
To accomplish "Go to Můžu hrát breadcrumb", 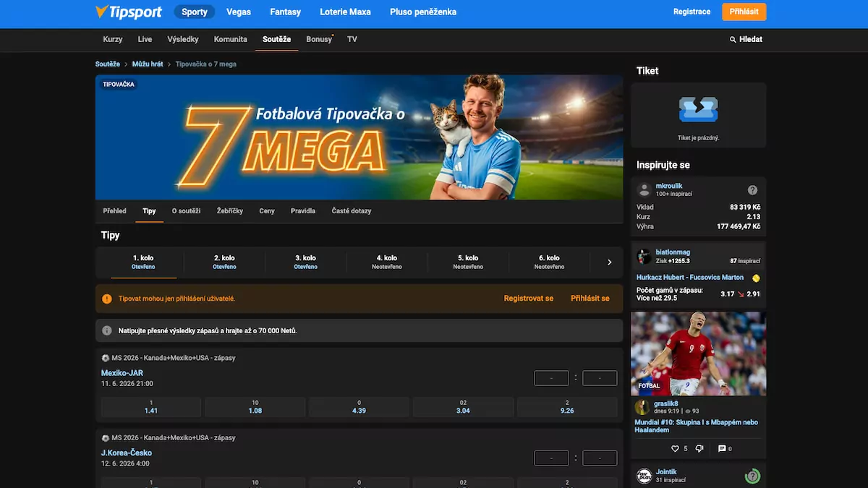I will point(148,64).
